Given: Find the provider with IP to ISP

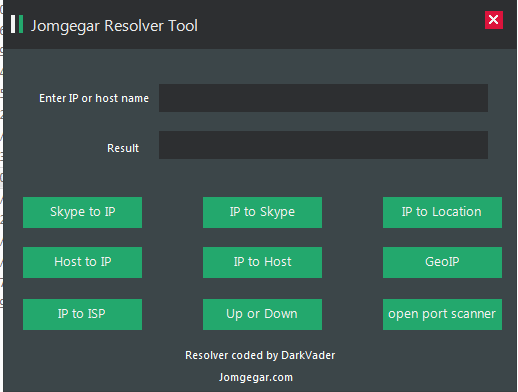Looking at the screenshot, I should tap(82, 314).
